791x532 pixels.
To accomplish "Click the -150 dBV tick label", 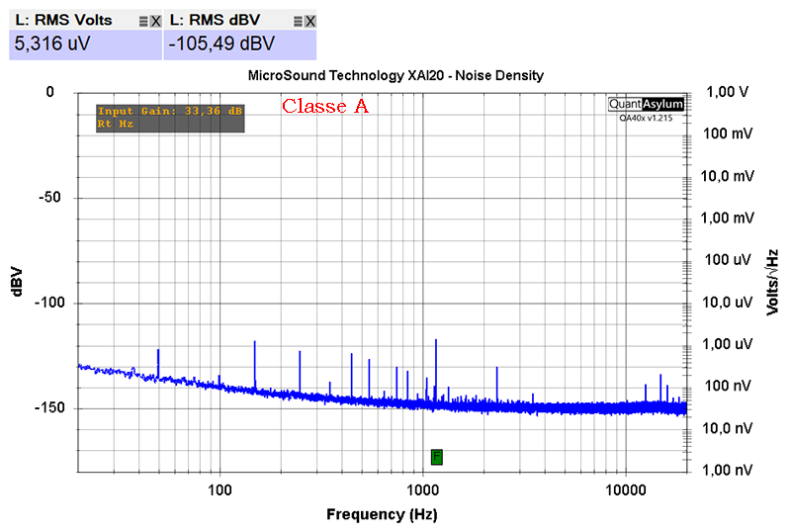I will click(x=50, y=407).
